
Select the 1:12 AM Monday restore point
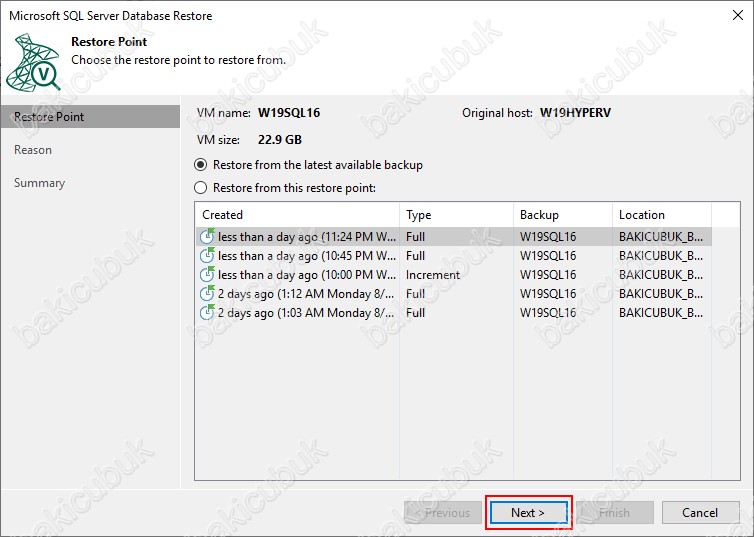453,294
